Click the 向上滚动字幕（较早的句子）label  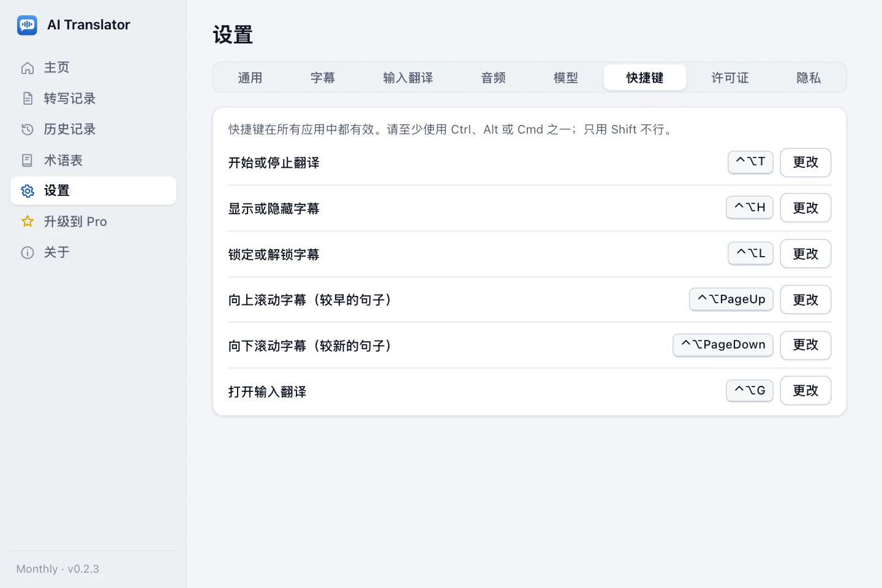pyautogui.click(x=310, y=300)
